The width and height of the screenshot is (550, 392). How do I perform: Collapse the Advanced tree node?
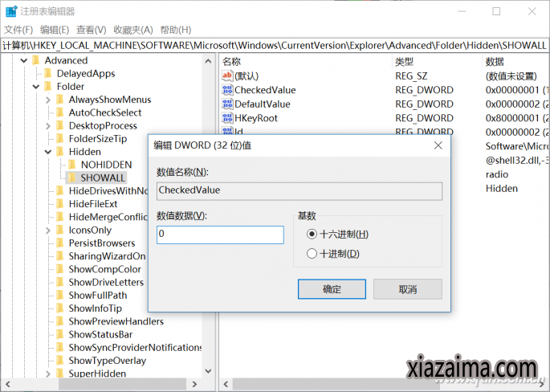[24, 61]
